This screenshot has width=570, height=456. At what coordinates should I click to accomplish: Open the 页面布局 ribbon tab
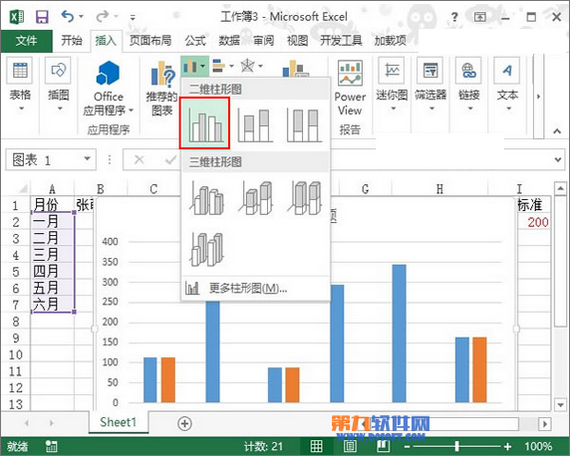(150, 41)
